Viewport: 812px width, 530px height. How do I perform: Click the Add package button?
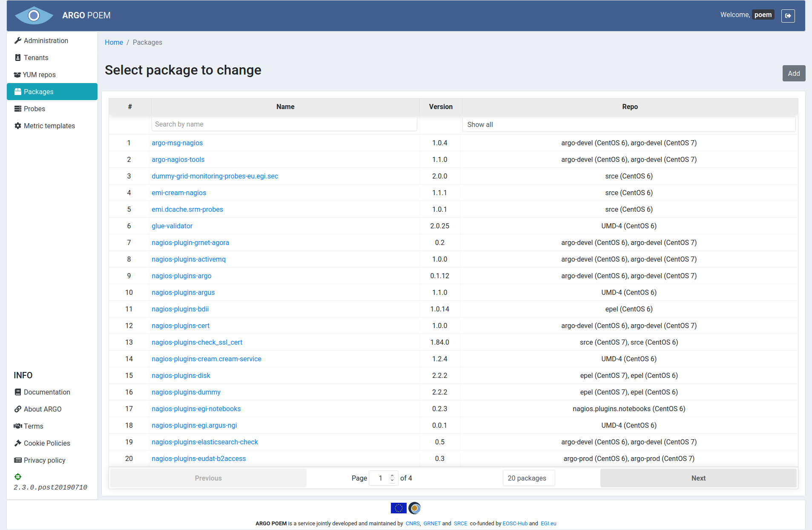[794, 73]
